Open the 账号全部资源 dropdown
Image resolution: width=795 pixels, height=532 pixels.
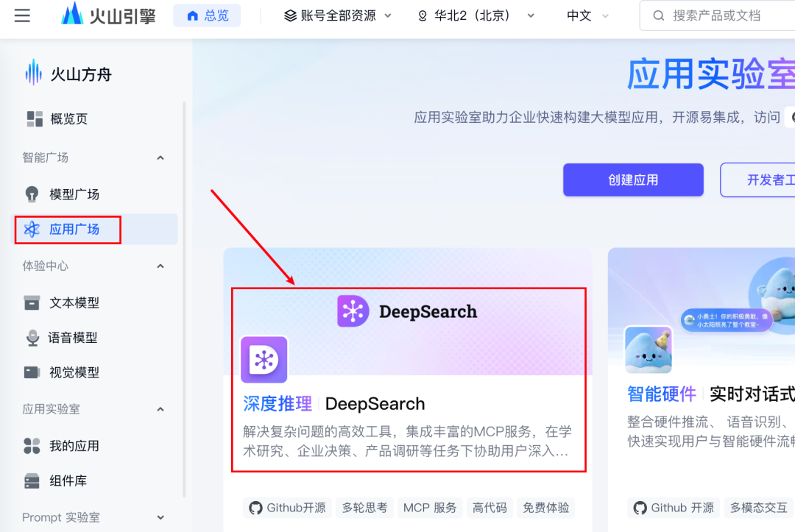338,15
